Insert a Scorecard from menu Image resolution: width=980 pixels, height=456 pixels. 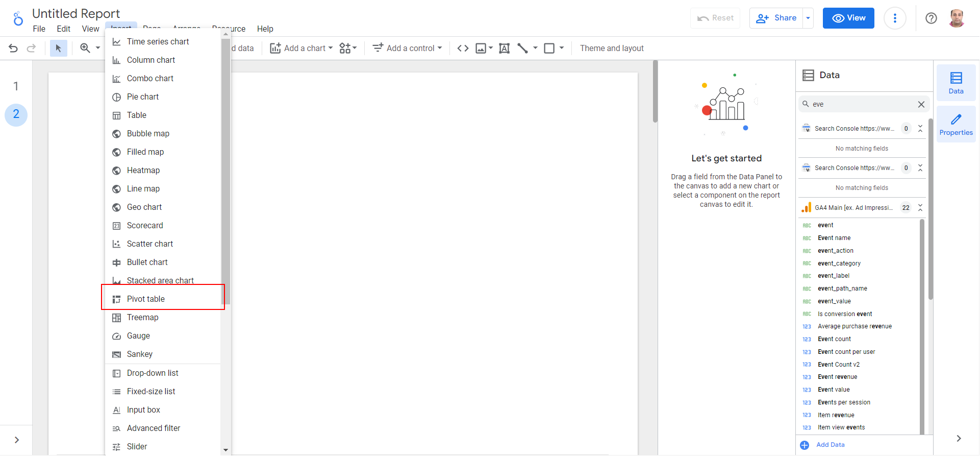tap(163, 225)
